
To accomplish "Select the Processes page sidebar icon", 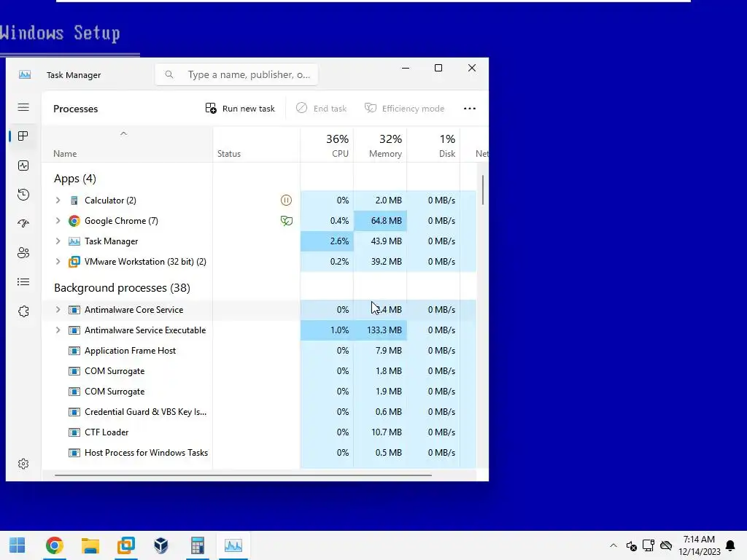I will pos(23,136).
